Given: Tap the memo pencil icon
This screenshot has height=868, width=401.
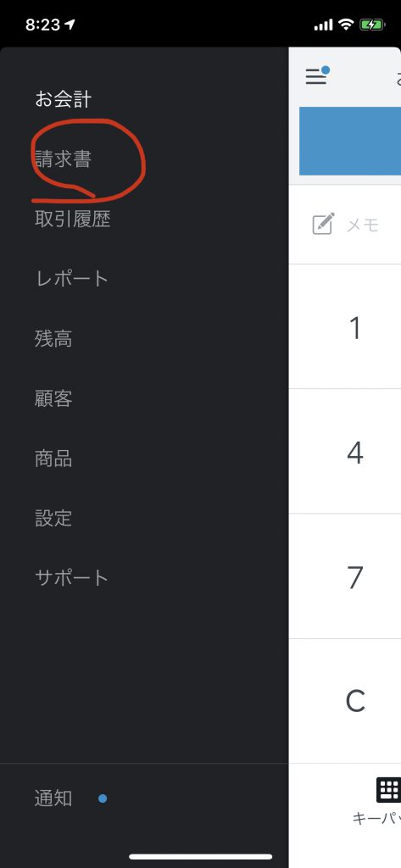Looking at the screenshot, I should [323, 224].
